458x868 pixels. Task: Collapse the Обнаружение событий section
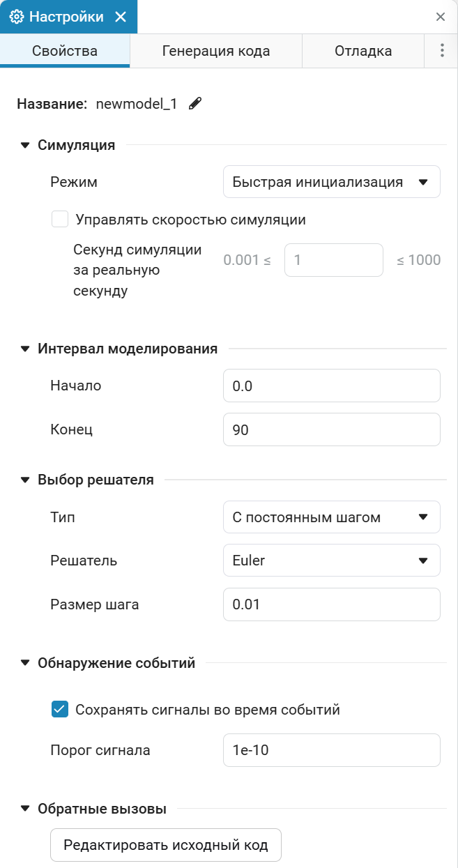(x=25, y=663)
